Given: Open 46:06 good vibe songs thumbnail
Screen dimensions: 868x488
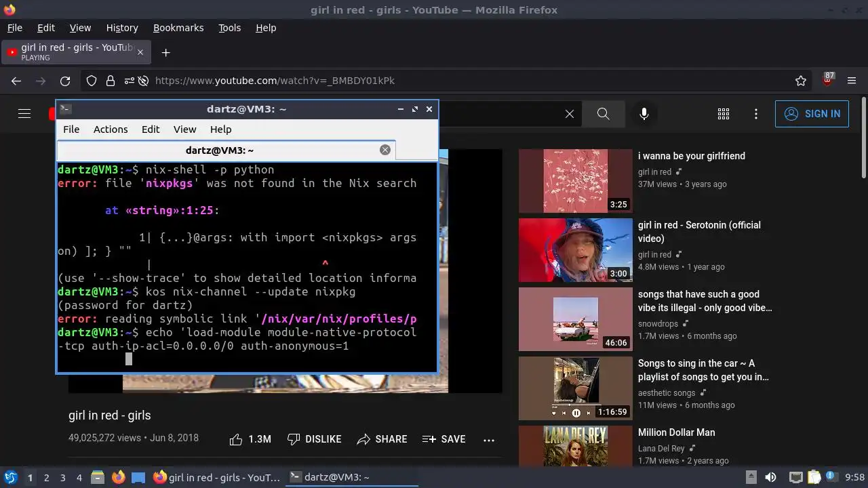Looking at the screenshot, I should [576, 319].
